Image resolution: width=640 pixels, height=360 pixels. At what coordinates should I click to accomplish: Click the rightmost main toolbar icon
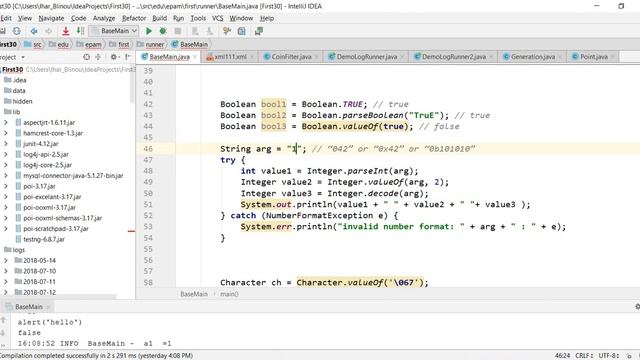(x=258, y=31)
